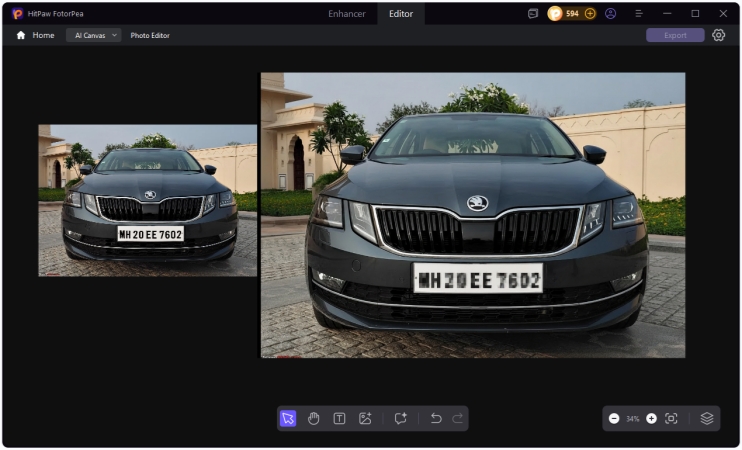Click the Home house icon
Screen dimensions: 742x450
(x=21, y=35)
